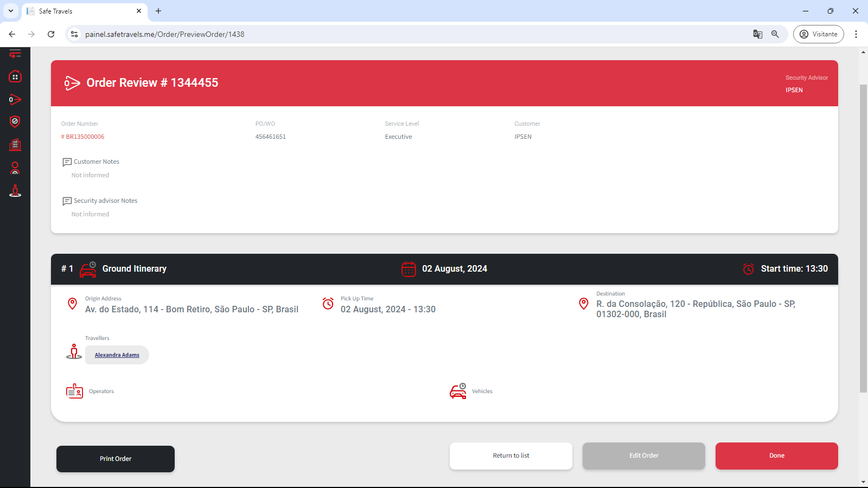This screenshot has height=488, width=868.
Task: Click the orders arrow icon in sidebar
Action: [x=15, y=100]
